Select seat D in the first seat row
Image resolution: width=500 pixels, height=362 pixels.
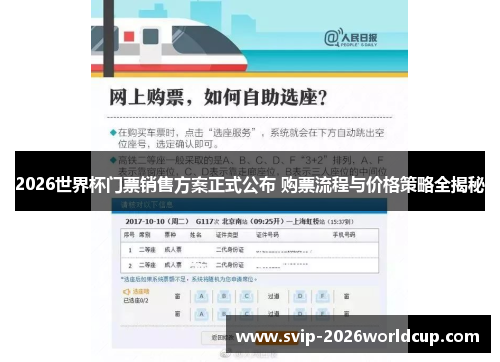coord(300,296)
